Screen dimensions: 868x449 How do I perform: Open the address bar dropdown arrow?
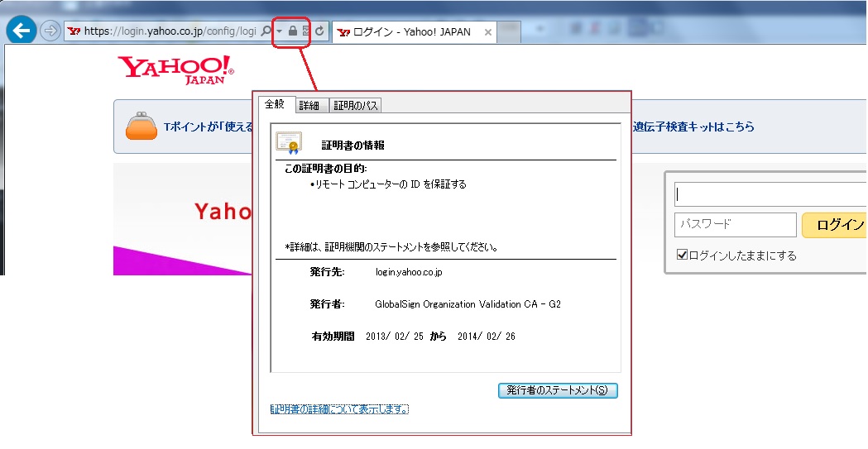pyautogui.click(x=280, y=31)
